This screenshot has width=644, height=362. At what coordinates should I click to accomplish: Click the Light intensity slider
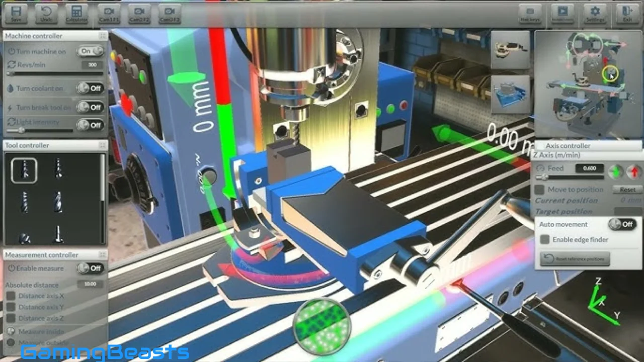(39, 131)
